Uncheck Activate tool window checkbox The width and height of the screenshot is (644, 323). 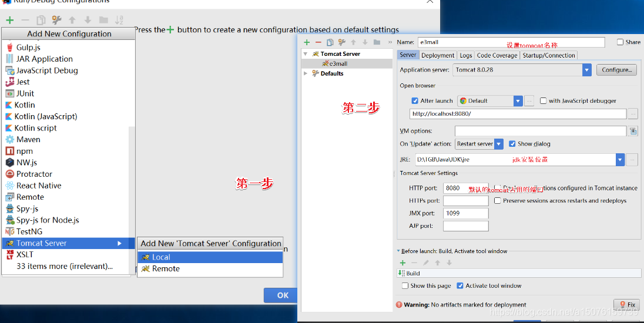click(x=460, y=285)
